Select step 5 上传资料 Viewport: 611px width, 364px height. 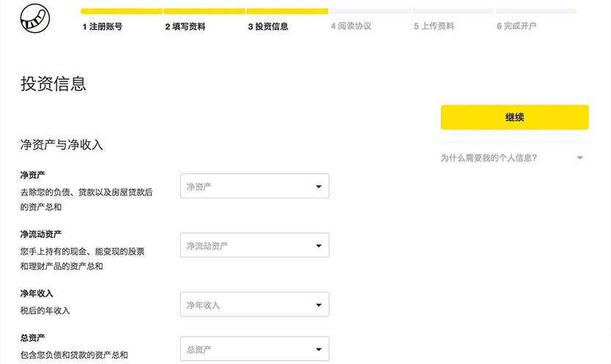point(434,26)
